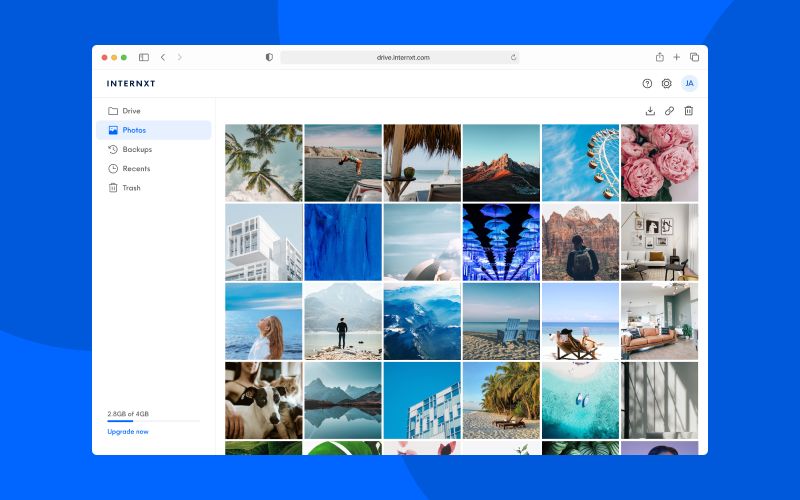Open the aerial snowy blue mountains photo
800x500 pixels.
[x=422, y=321]
